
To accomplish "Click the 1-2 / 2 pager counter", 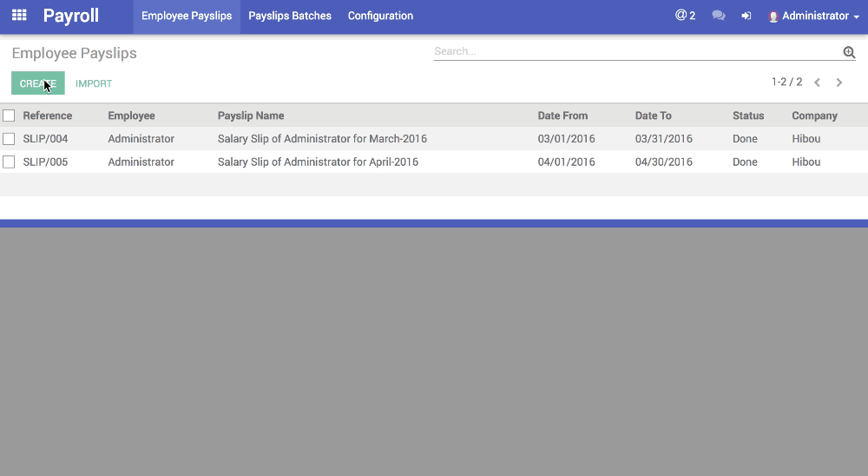I will pyautogui.click(x=786, y=82).
